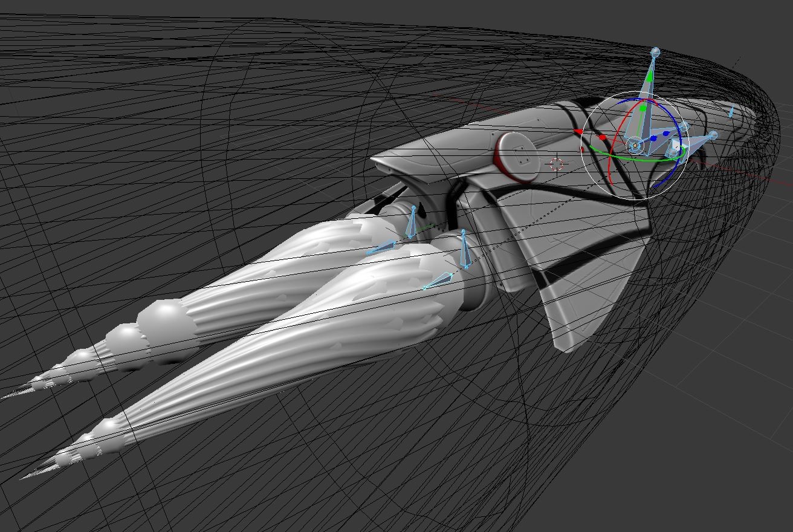The image size is (793, 532).
Task: Select the near engine's ribbed nacelle
Action: (x=290, y=339)
